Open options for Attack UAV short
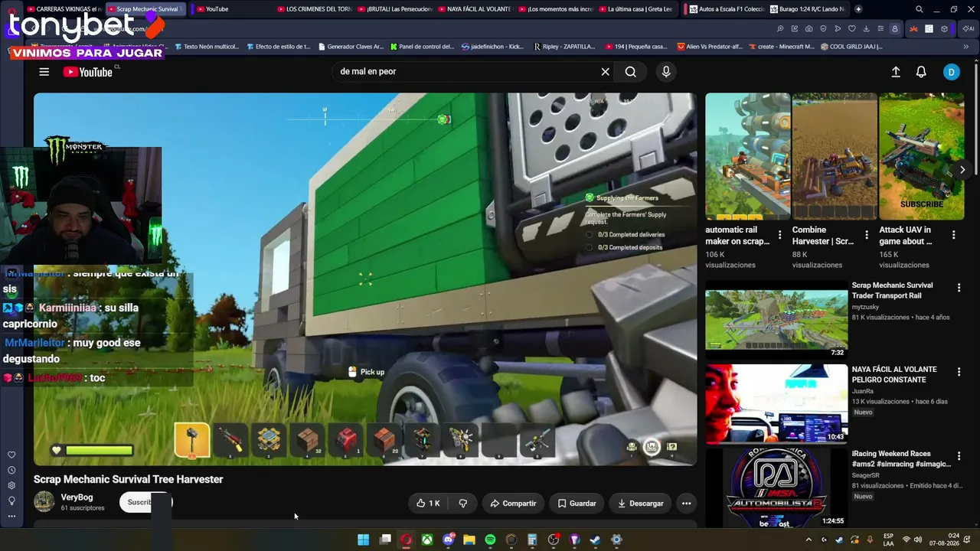This screenshot has height=551, width=980. point(954,235)
